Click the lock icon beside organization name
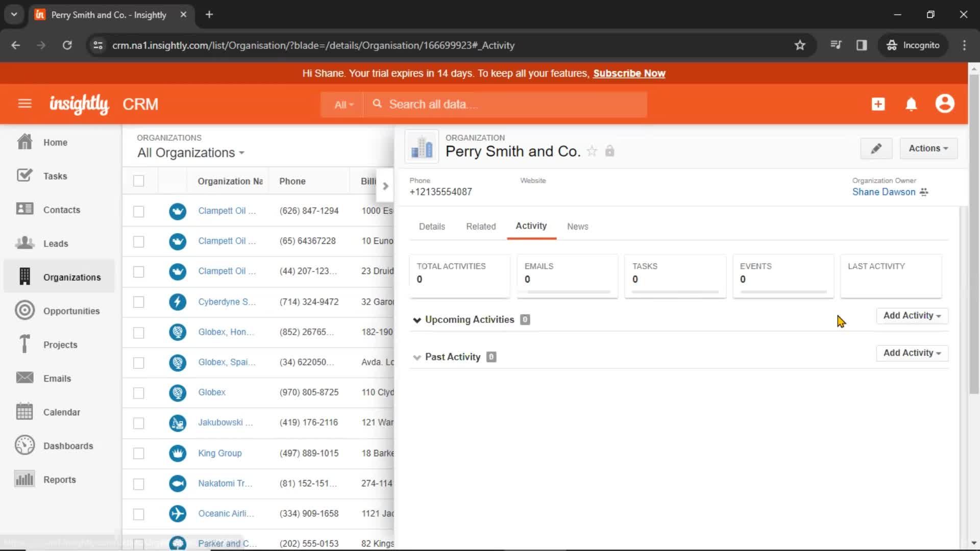This screenshot has width=980, height=551. coord(609,151)
